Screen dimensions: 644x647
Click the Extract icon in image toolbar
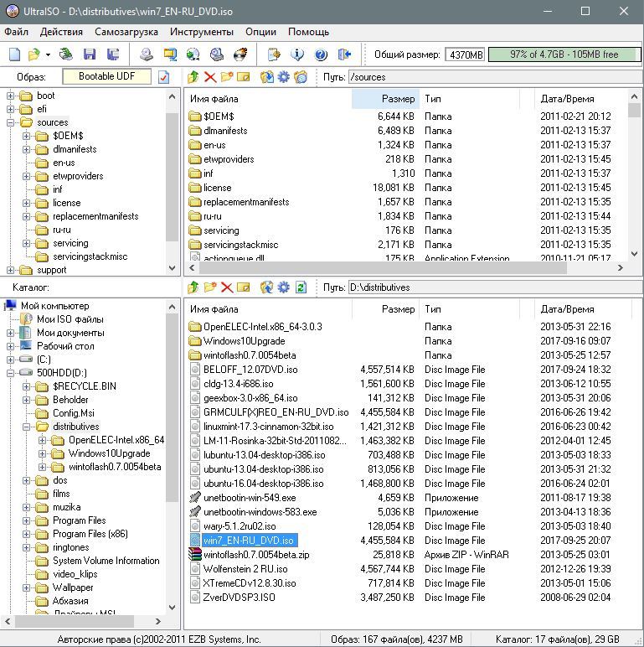click(267, 77)
